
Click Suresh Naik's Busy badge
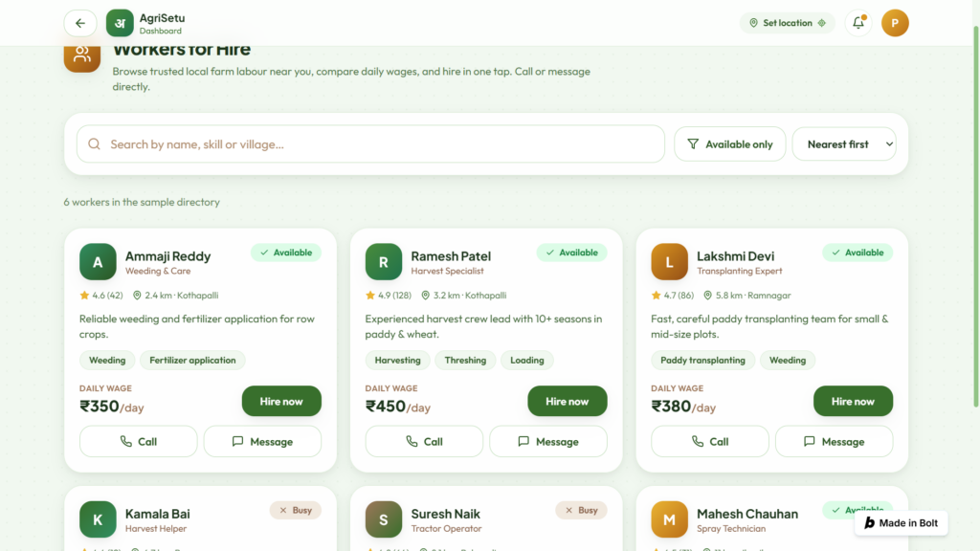click(x=581, y=511)
